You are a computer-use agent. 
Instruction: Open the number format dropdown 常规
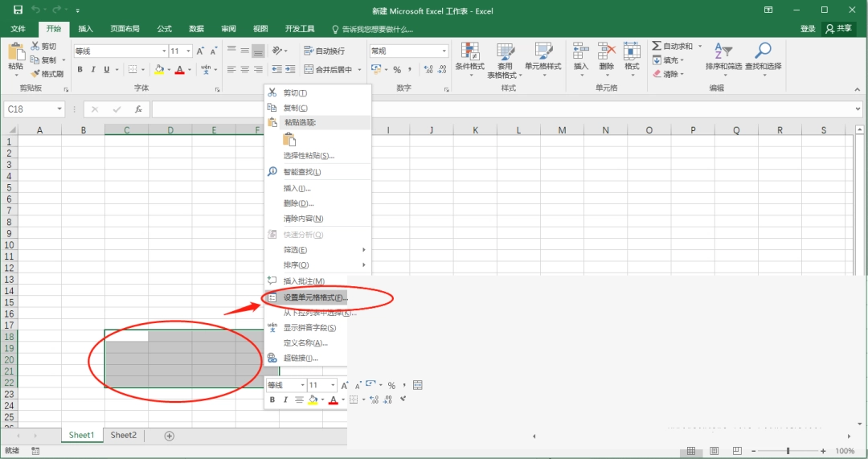tap(444, 51)
